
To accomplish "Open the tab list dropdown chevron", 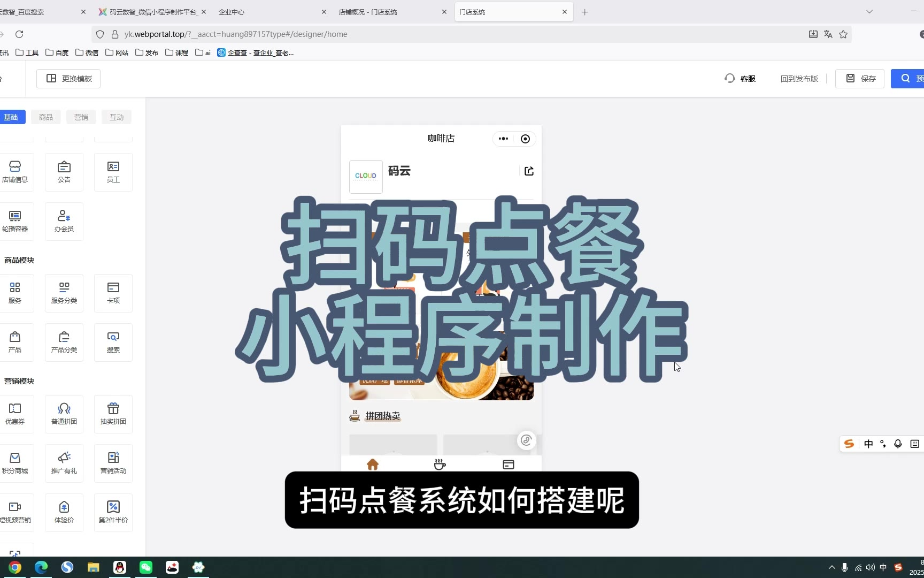I will point(869,12).
